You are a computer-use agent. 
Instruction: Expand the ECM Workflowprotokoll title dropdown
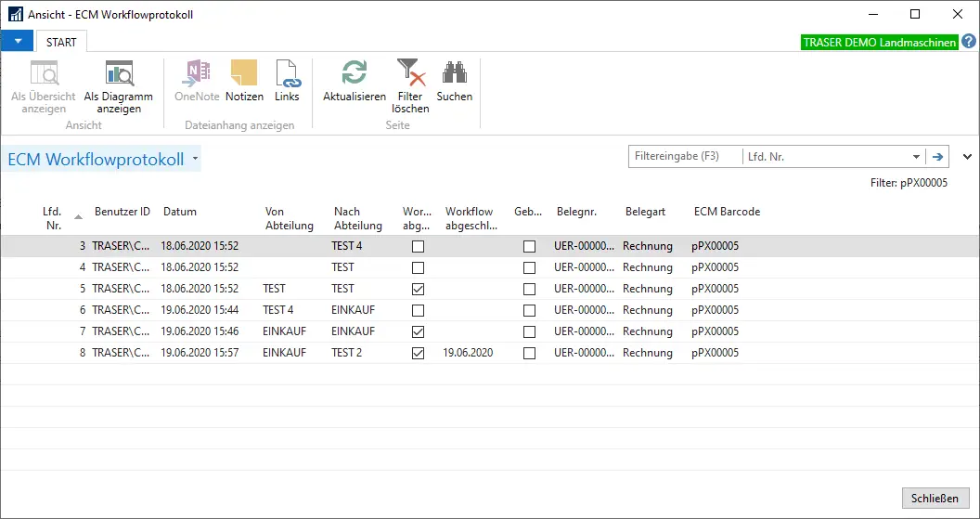pos(196,159)
